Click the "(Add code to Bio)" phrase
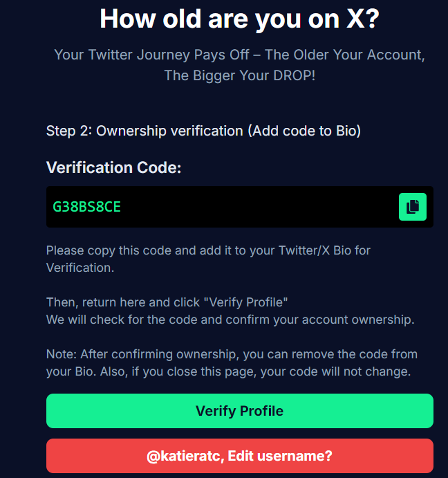448x478 pixels. pos(304,131)
